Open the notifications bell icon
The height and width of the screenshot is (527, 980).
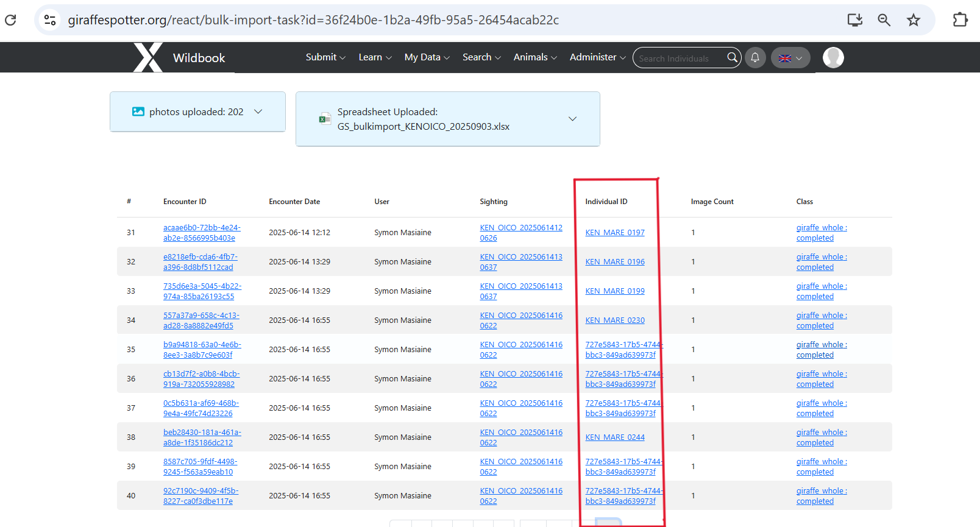coord(755,57)
